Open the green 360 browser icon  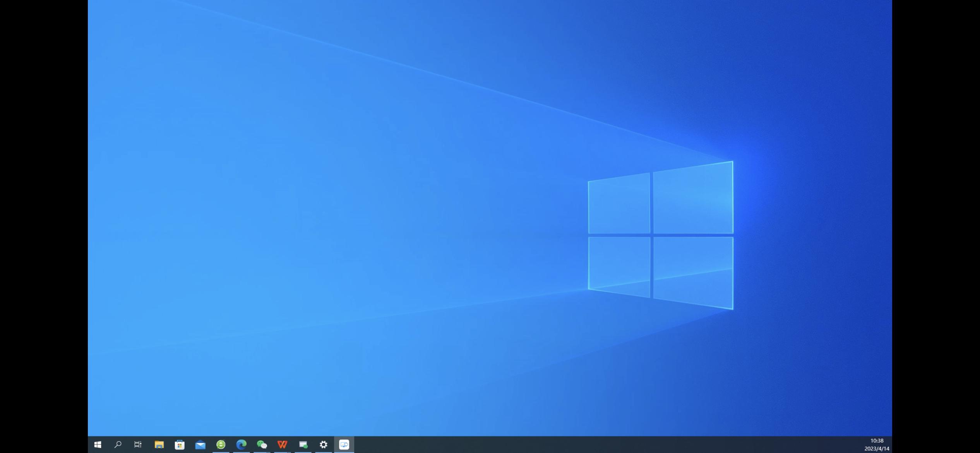pos(221,444)
